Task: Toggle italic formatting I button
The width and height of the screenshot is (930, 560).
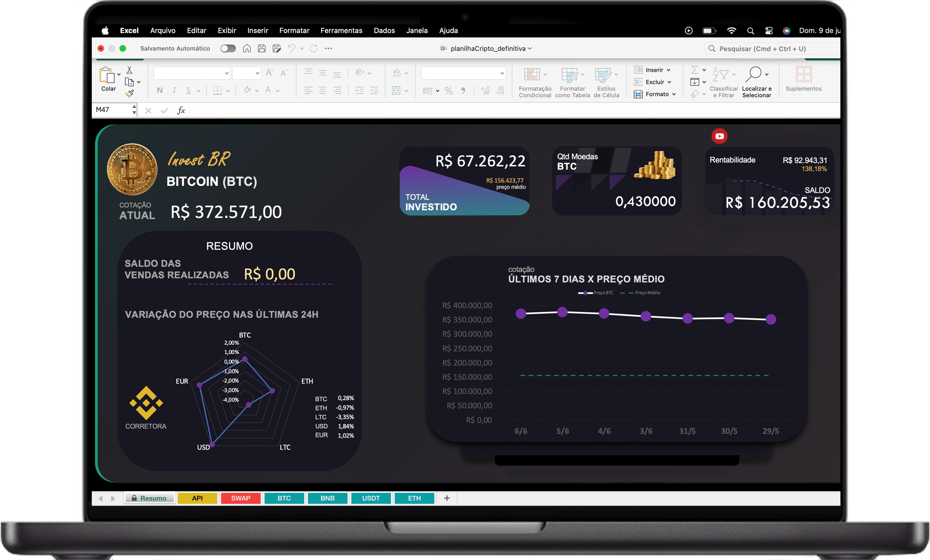Action: [174, 90]
